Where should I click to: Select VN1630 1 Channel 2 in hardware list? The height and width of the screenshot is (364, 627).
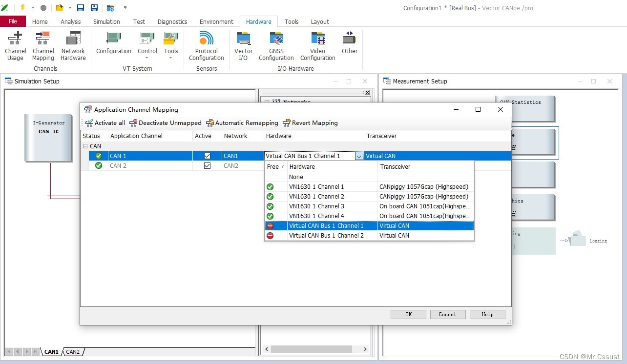[x=369, y=197]
